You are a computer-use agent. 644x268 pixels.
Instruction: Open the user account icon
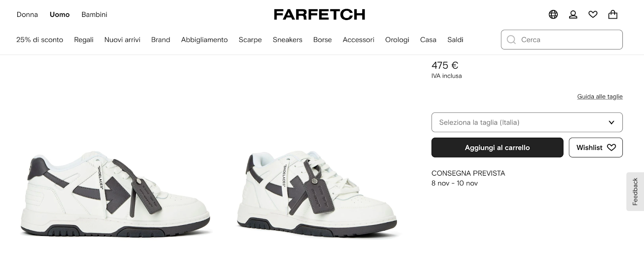pos(573,14)
